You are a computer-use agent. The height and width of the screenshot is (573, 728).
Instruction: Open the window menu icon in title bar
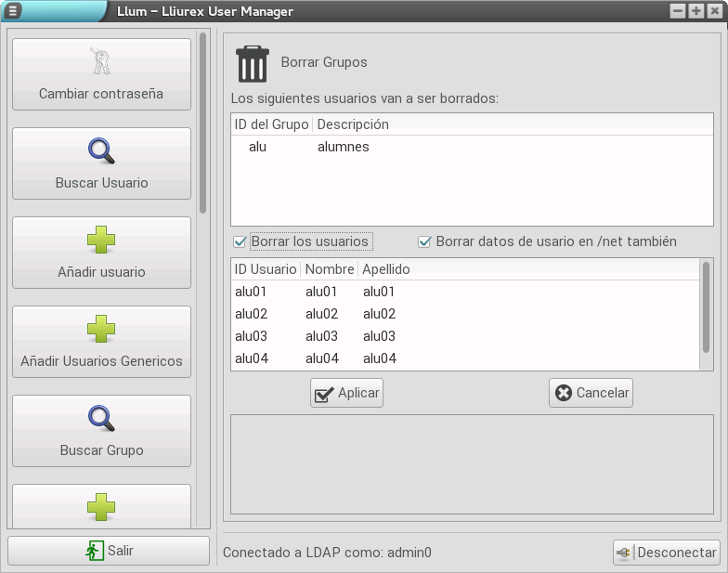coord(14,11)
